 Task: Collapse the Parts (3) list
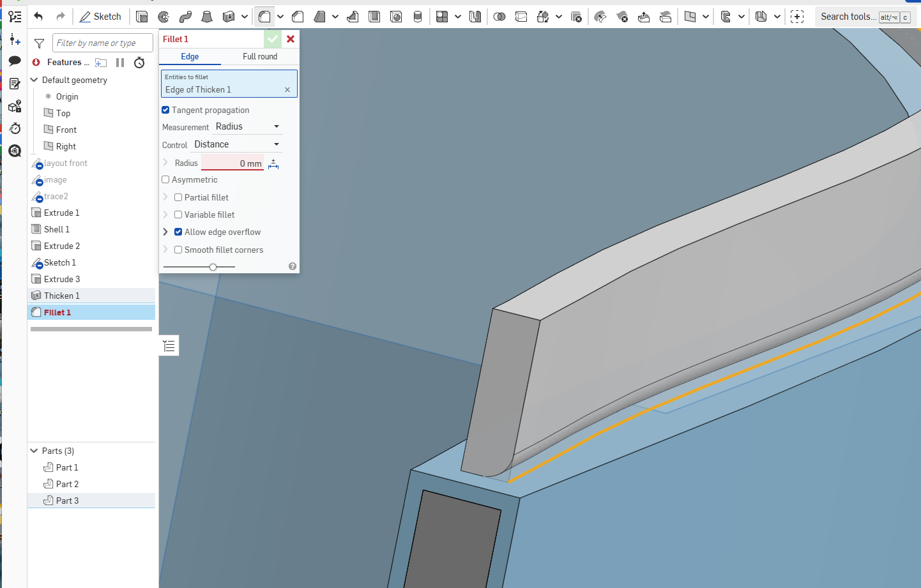(x=34, y=451)
